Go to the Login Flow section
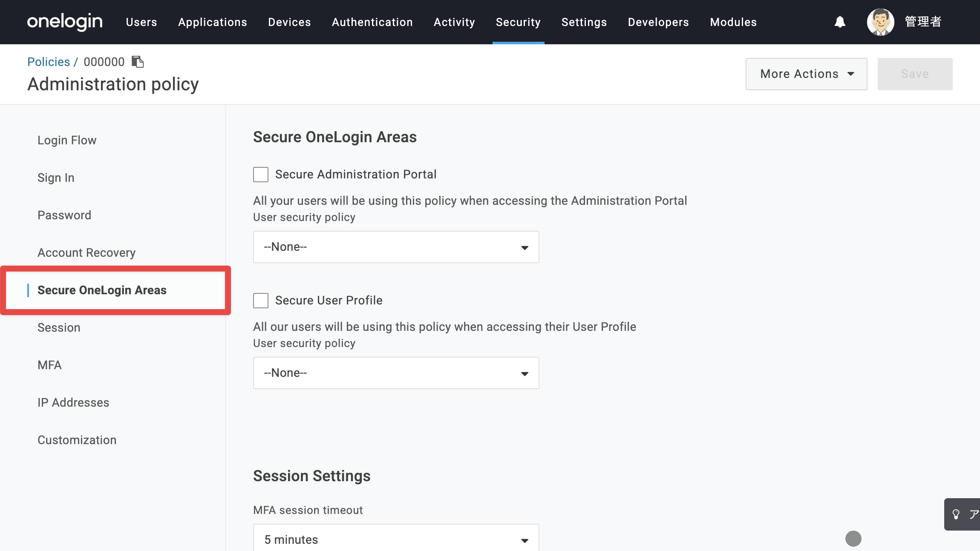 pyautogui.click(x=67, y=141)
